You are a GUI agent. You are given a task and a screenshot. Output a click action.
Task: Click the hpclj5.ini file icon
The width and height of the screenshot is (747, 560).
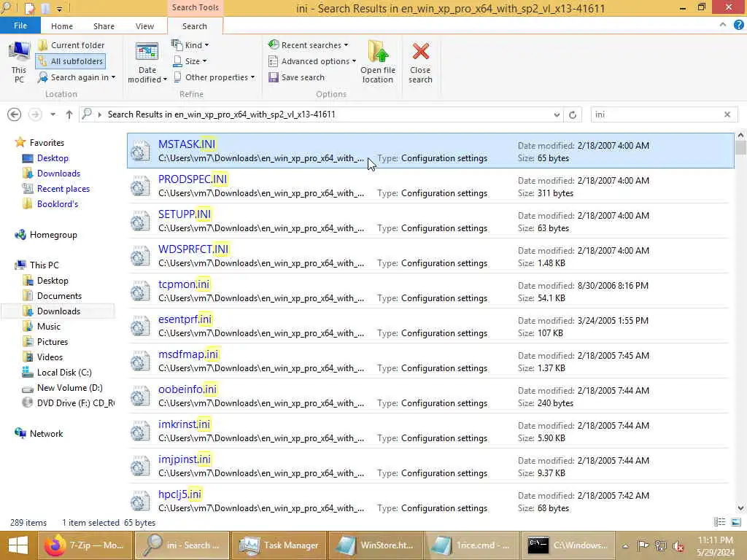point(141,502)
